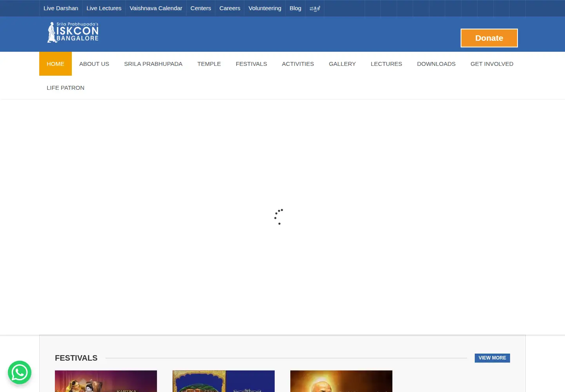Click VIEW MORE in Festivals section
This screenshot has width=565, height=392.
pyautogui.click(x=492, y=358)
